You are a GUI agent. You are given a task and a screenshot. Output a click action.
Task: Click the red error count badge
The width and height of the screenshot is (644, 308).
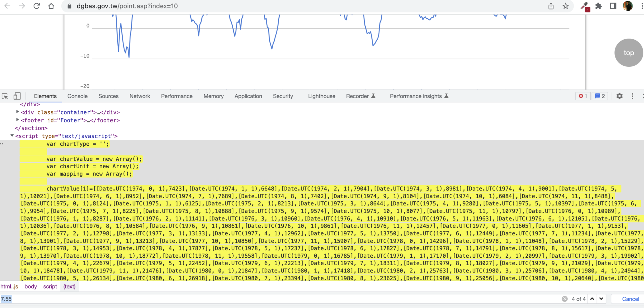[x=583, y=96]
